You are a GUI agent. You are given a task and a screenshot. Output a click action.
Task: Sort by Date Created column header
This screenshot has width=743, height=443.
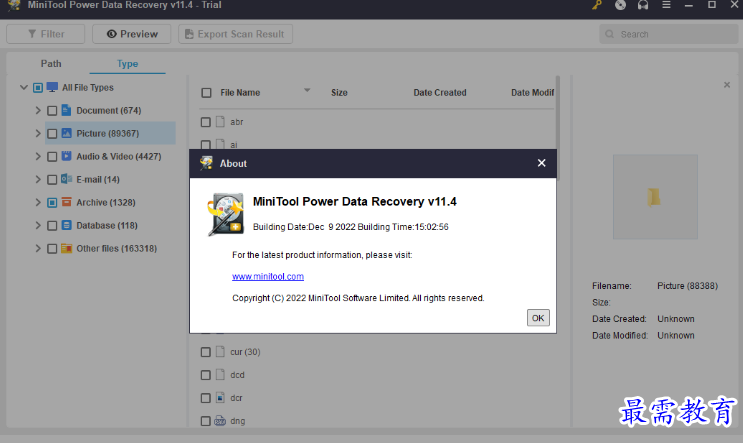[x=440, y=93]
